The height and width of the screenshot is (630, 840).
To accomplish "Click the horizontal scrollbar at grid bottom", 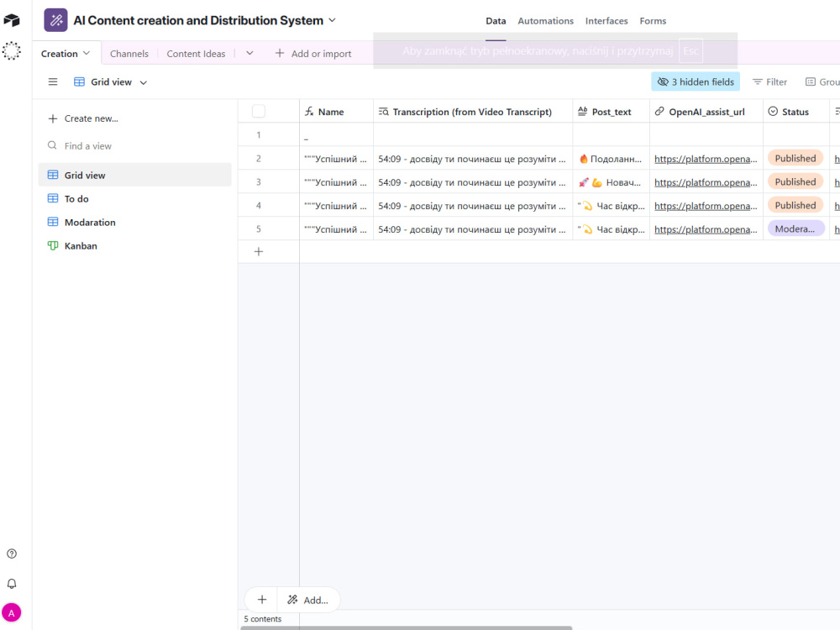I will [x=406, y=627].
